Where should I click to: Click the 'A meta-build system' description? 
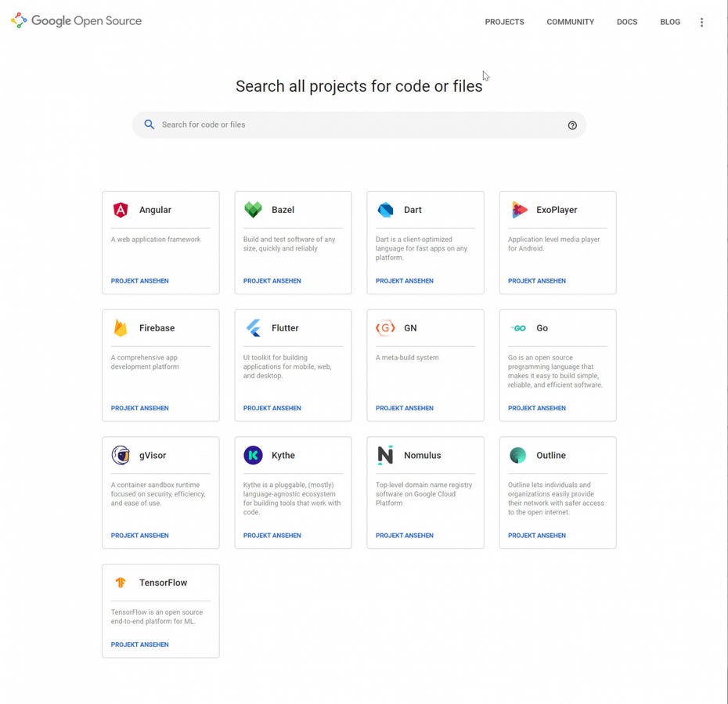[407, 358]
